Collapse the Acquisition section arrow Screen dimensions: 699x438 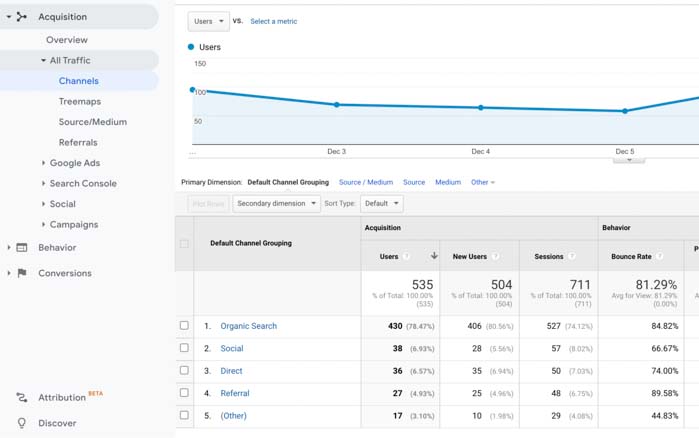(8, 17)
